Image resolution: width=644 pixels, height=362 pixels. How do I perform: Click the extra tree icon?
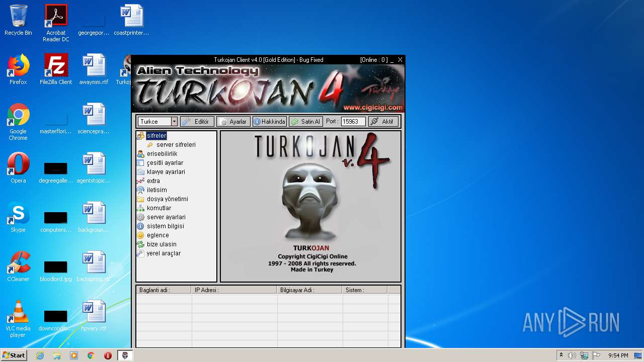140,181
